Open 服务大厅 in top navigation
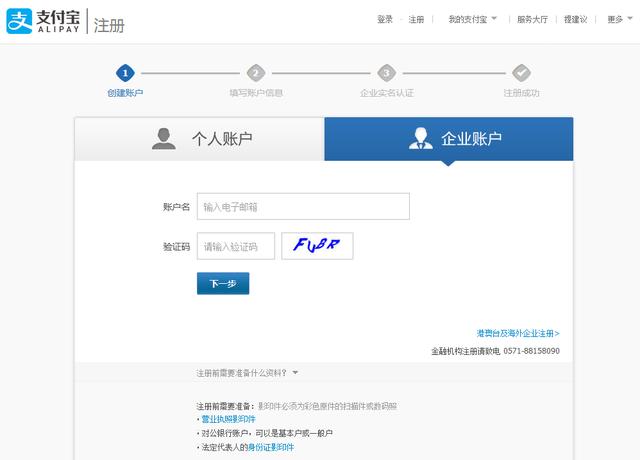The width and height of the screenshot is (640, 460). (532, 19)
